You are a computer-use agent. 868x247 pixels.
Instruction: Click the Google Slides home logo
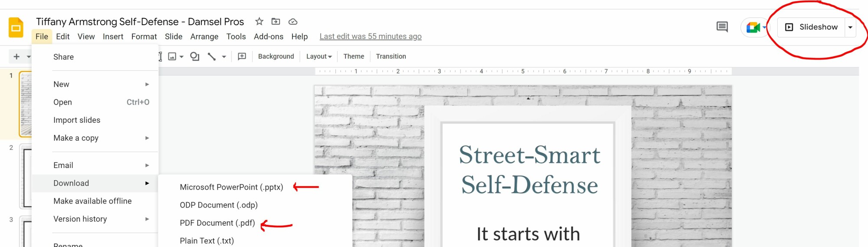click(16, 28)
